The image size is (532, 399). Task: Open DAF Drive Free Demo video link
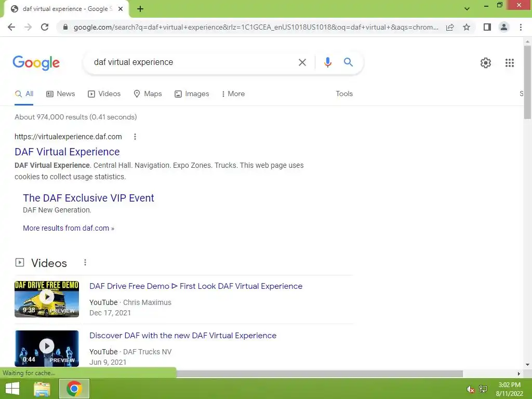coord(196,286)
